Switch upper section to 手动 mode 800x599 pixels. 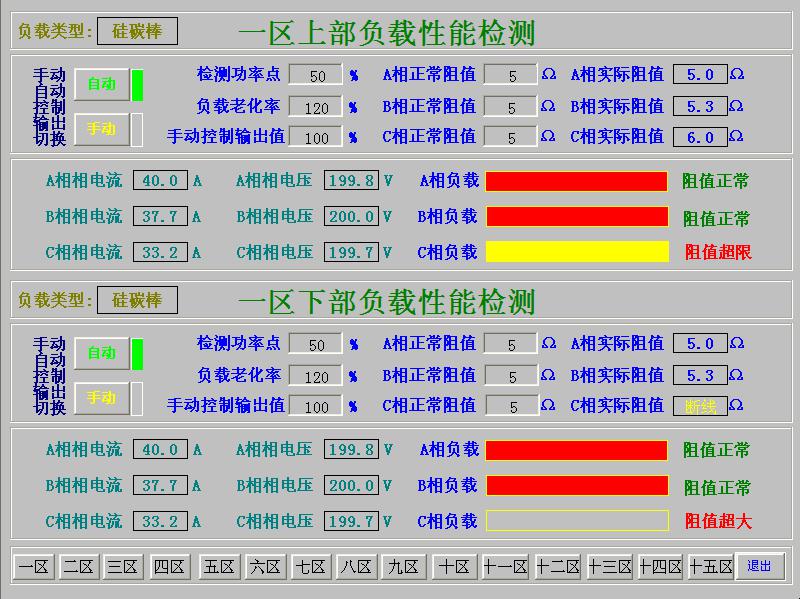click(x=102, y=129)
